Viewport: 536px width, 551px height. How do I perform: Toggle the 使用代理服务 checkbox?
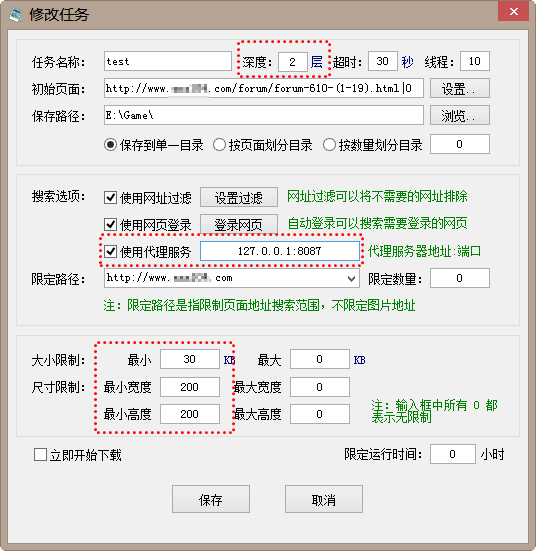coord(148,252)
